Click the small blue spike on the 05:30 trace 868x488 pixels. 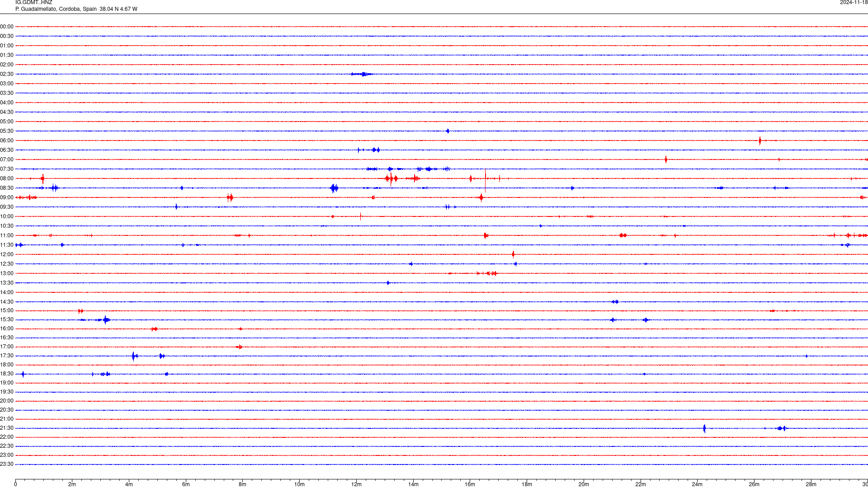pos(448,131)
